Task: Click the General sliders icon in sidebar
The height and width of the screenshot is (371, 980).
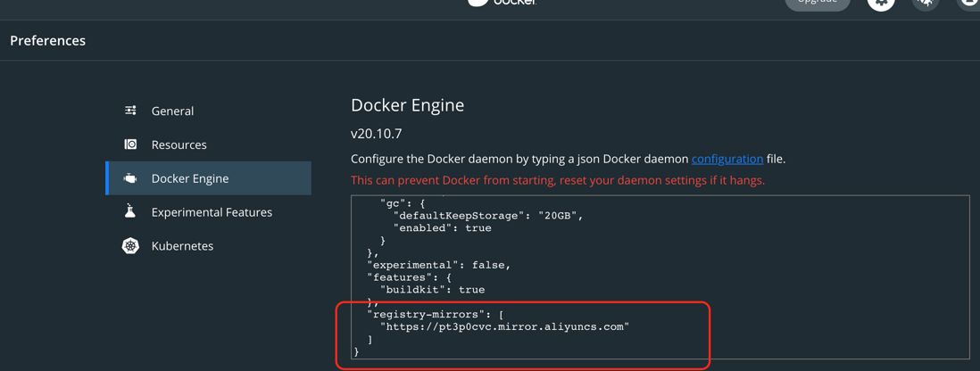Action: click(130, 111)
